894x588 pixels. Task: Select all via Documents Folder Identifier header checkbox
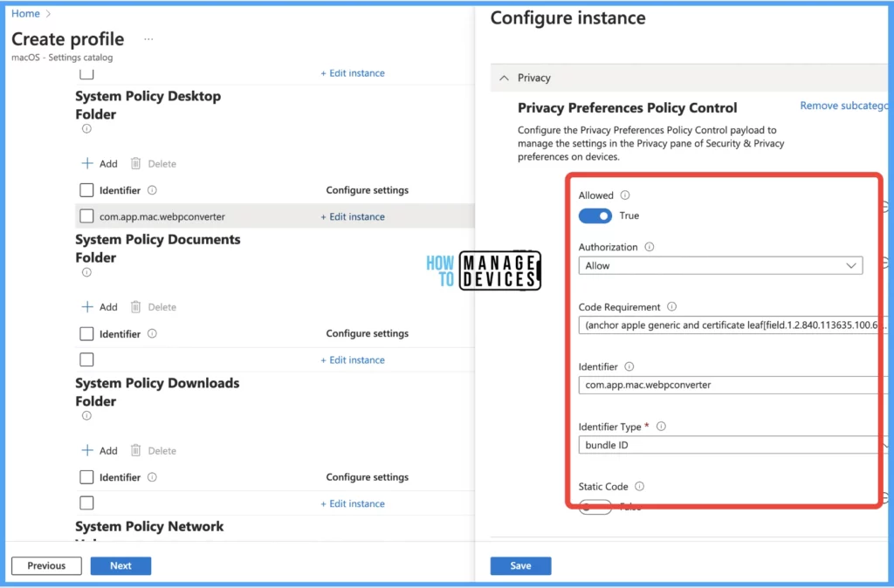point(86,334)
